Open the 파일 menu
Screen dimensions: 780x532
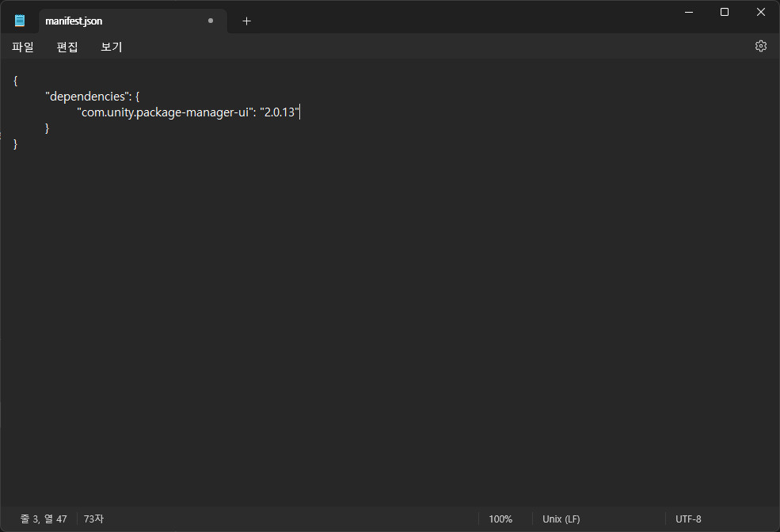[x=23, y=47]
